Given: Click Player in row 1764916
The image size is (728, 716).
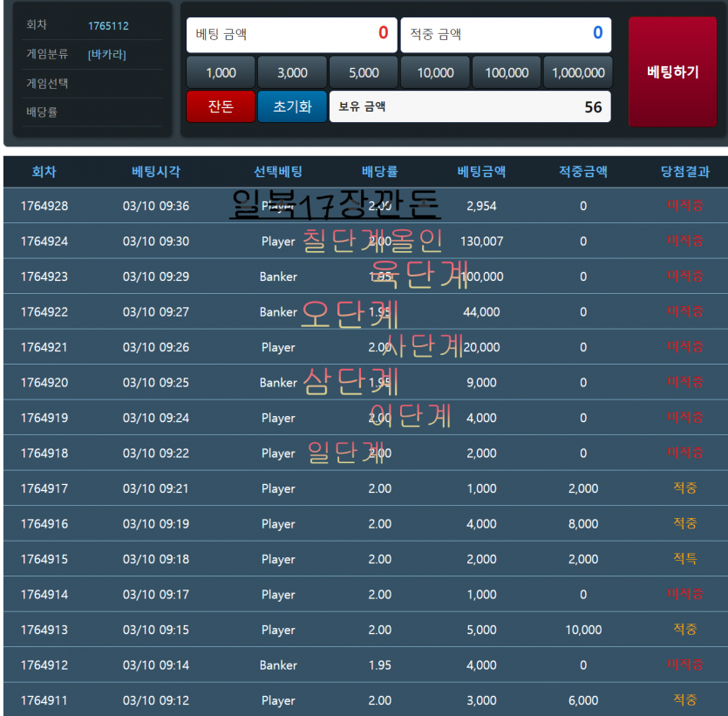Looking at the screenshot, I should pyautogui.click(x=278, y=524).
